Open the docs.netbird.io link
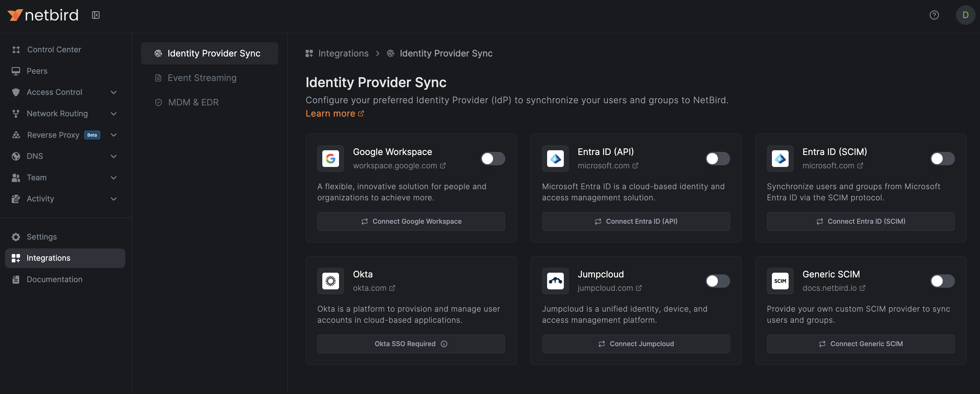Viewport: 980px width, 394px height. pyautogui.click(x=834, y=288)
